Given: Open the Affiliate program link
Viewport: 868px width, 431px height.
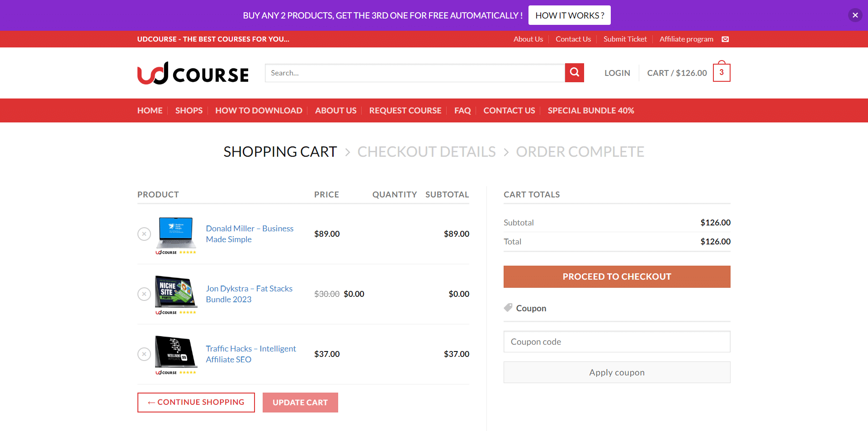Looking at the screenshot, I should tap(686, 39).
